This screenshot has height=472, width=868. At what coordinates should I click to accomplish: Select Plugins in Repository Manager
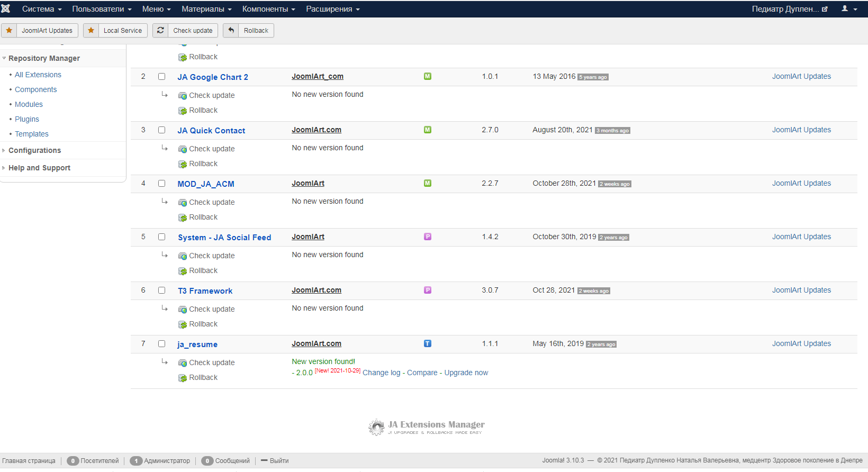point(27,119)
